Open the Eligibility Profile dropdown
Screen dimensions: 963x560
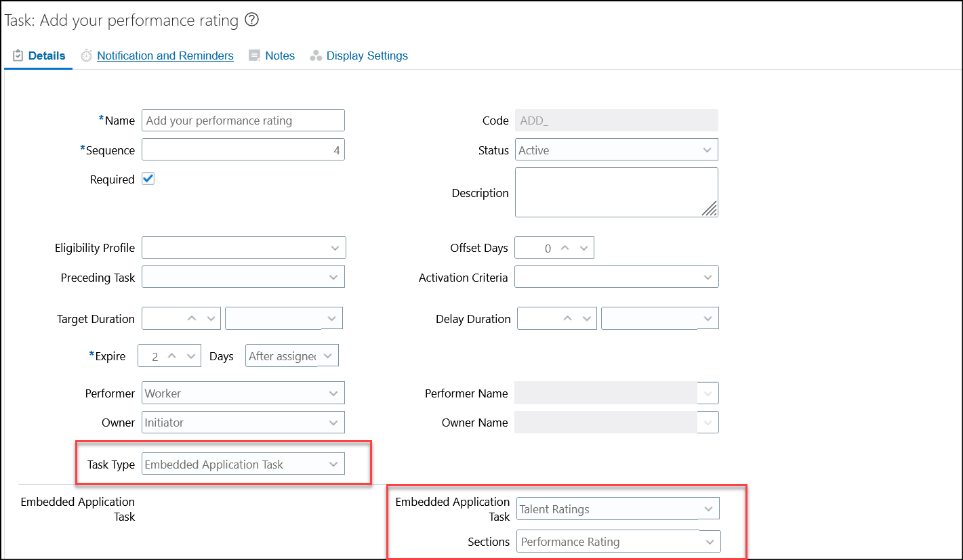(243, 248)
